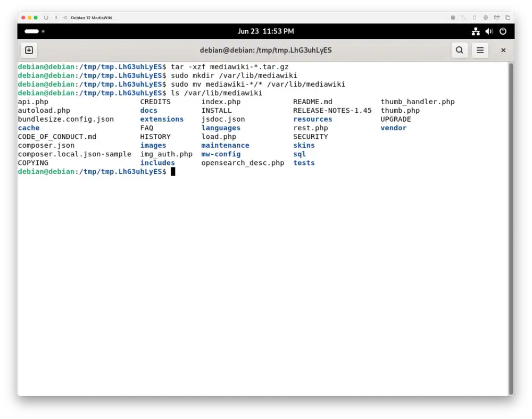Click the VM power icon in the title bar

[46, 18]
